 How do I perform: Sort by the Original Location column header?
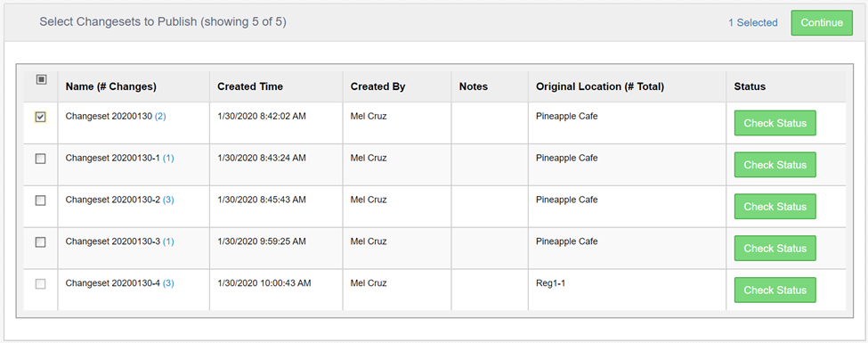pyautogui.click(x=600, y=86)
